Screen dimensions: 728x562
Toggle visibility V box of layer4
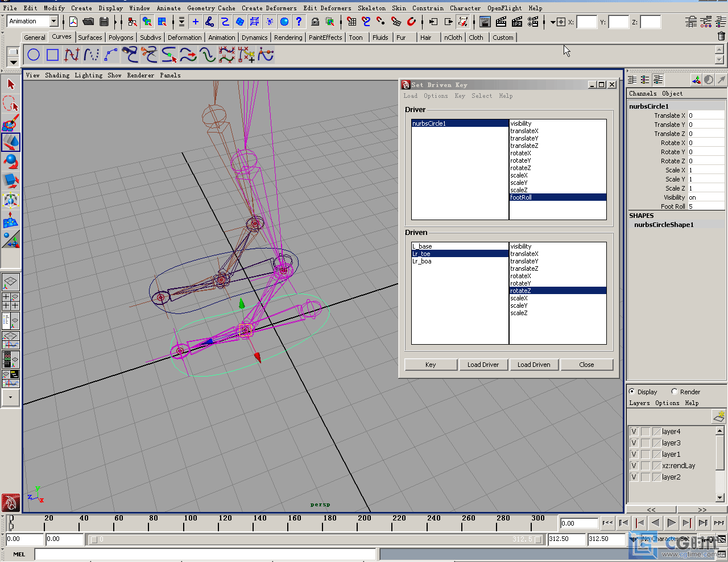pyautogui.click(x=634, y=432)
